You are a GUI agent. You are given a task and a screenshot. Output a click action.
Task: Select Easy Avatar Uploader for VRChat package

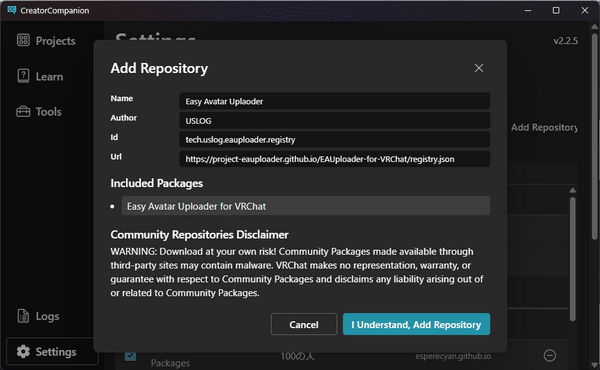[306, 206]
